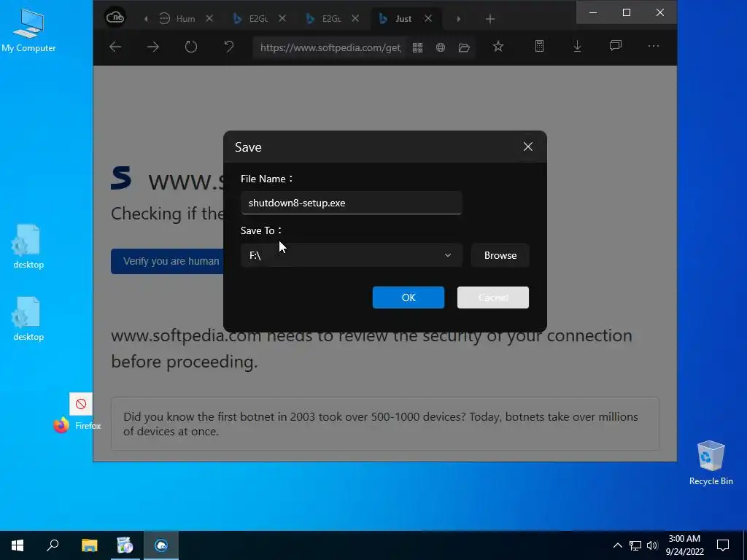The width and height of the screenshot is (747, 560).
Task: Select the Just tab
Action: pos(403,18)
